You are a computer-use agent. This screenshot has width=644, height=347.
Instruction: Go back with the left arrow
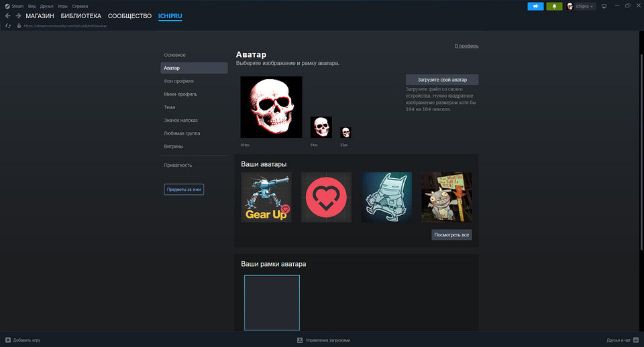click(7, 15)
